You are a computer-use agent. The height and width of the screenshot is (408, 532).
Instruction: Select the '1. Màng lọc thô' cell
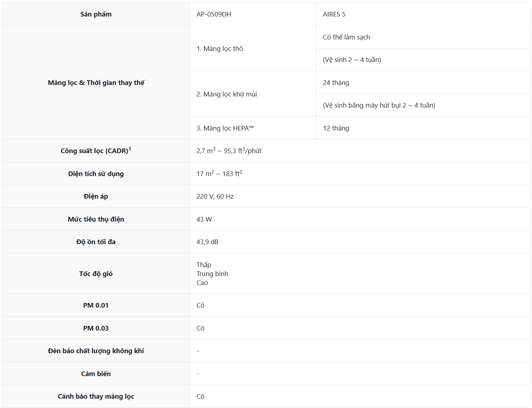coord(219,49)
